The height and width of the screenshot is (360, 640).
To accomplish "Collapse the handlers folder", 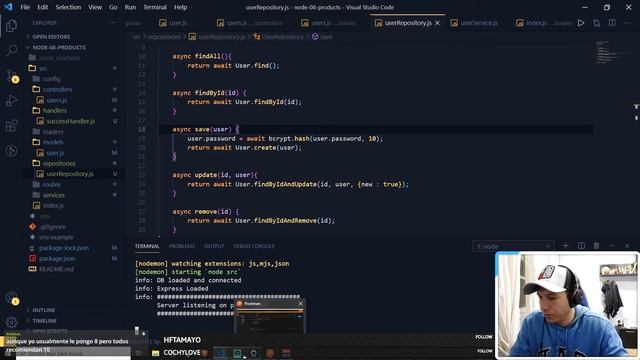I will pos(55,111).
